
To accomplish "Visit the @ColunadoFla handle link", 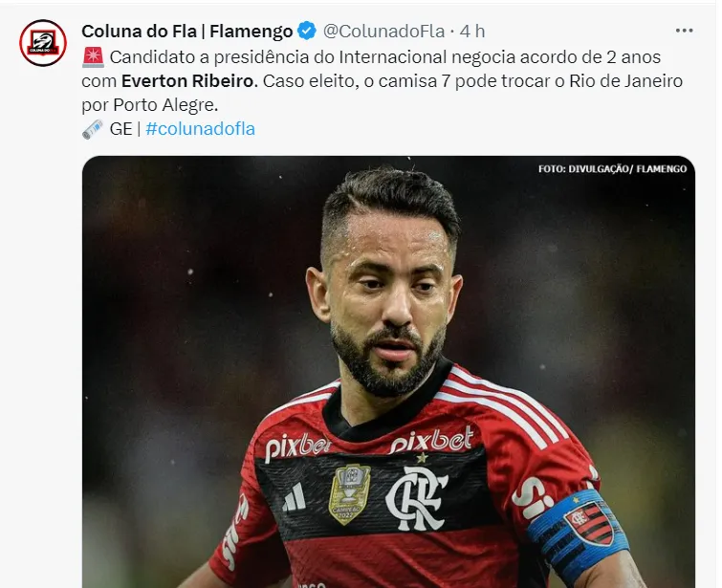I will (x=383, y=32).
